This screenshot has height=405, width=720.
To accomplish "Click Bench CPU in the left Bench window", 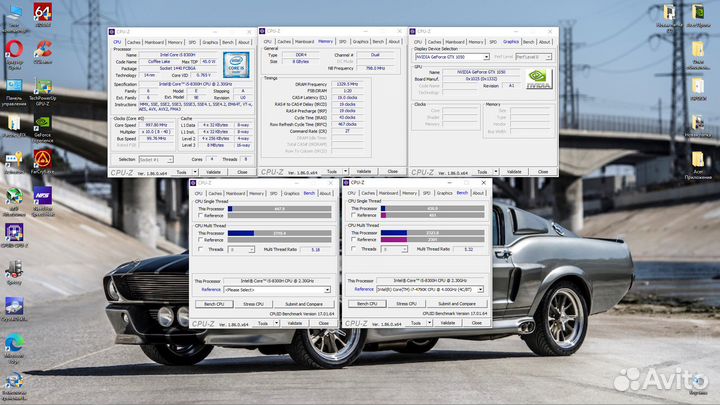I will pyautogui.click(x=214, y=303).
